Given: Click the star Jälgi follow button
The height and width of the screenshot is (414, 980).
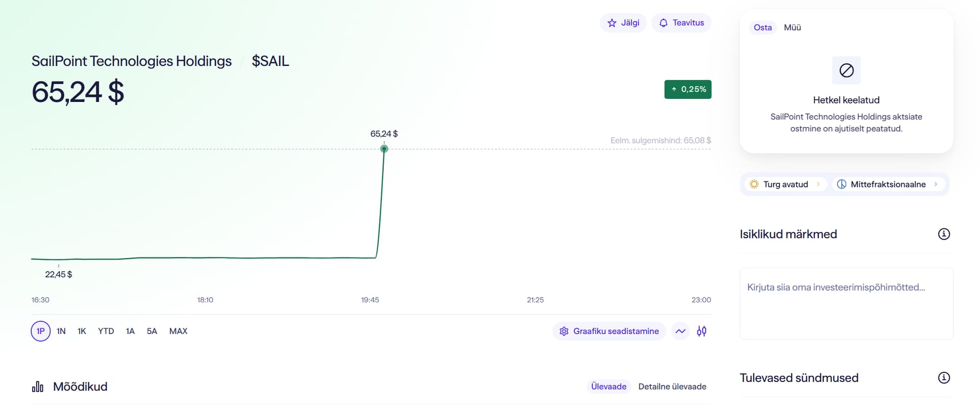Looking at the screenshot, I should pos(623,23).
